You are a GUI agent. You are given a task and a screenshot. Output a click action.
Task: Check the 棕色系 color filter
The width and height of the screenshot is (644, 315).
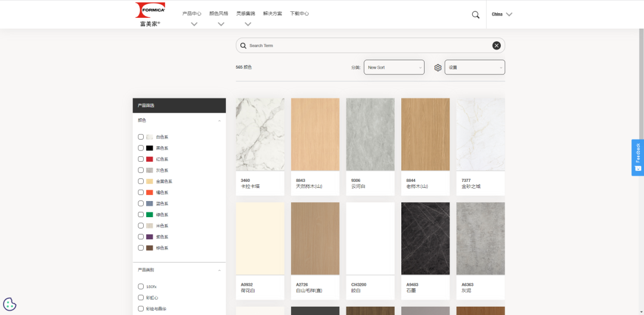pos(141,248)
